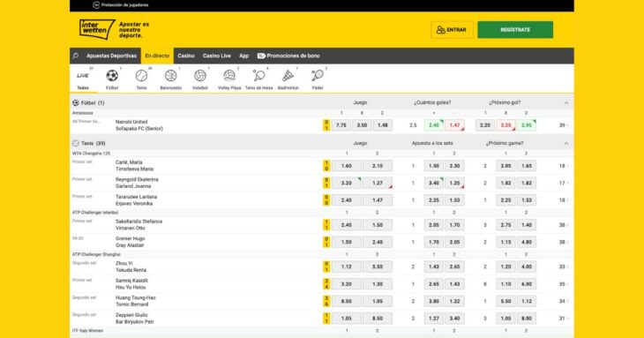This screenshot has height=338, width=644.
Task: Bet on Gray Alastair next game at 4.80
Action: pos(527,243)
